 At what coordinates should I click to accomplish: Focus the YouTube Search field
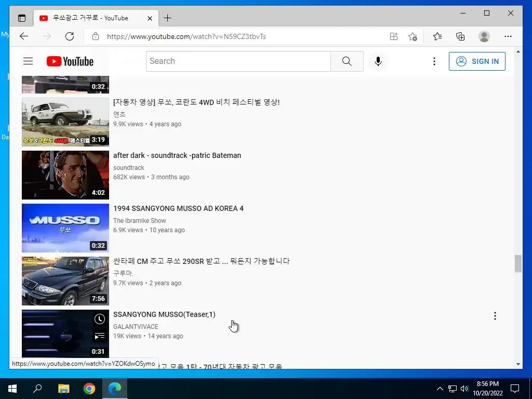pos(238,61)
